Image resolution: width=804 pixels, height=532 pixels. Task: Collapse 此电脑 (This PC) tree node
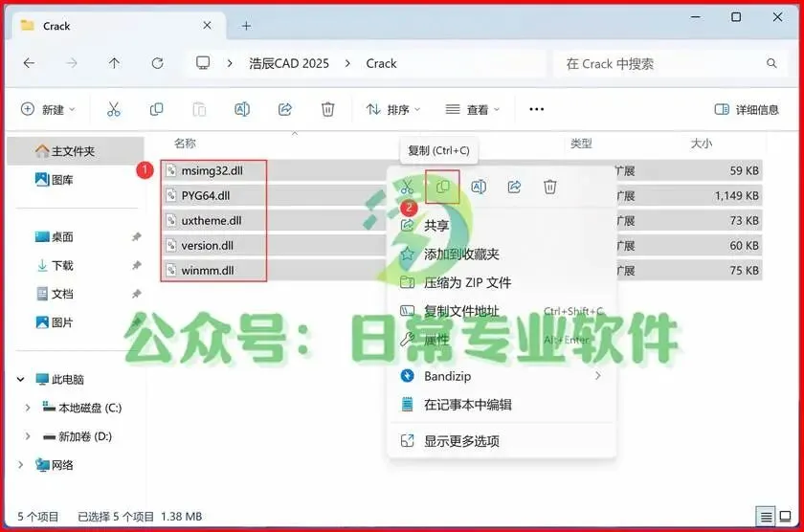pos(20,379)
